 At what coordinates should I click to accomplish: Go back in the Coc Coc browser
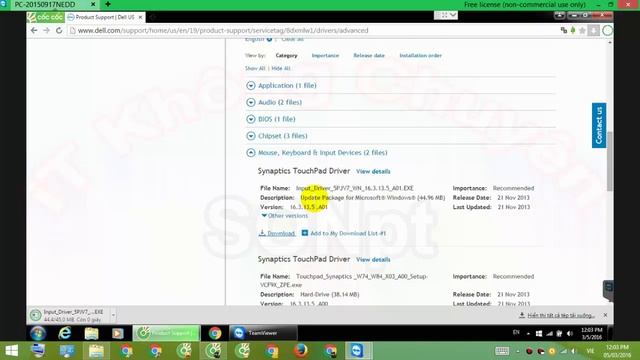click(x=34, y=31)
